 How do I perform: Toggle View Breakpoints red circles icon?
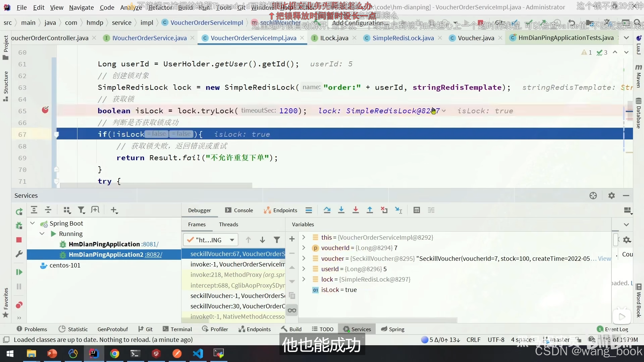pyautogui.click(x=19, y=305)
